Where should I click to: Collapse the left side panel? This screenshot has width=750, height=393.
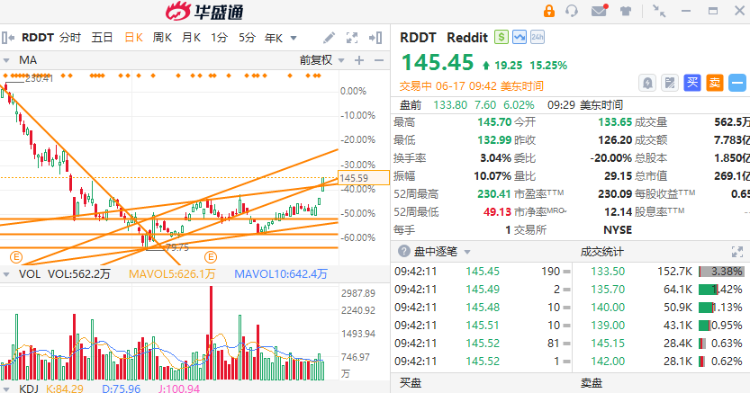[x=8, y=38]
